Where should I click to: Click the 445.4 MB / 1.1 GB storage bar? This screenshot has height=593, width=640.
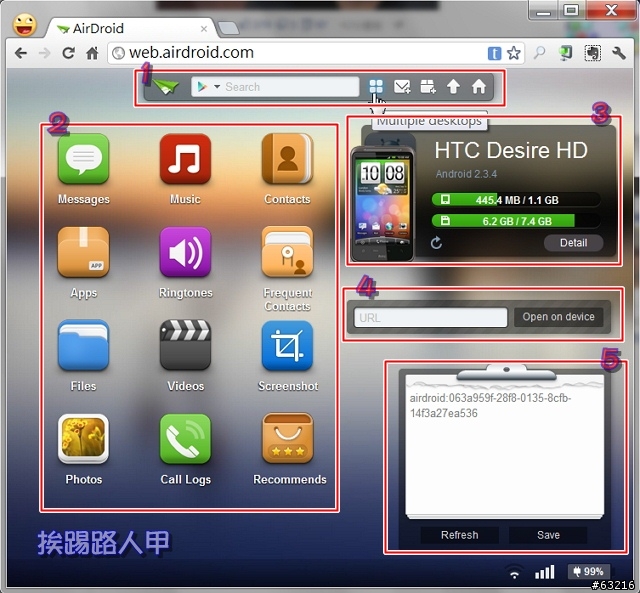pos(516,200)
